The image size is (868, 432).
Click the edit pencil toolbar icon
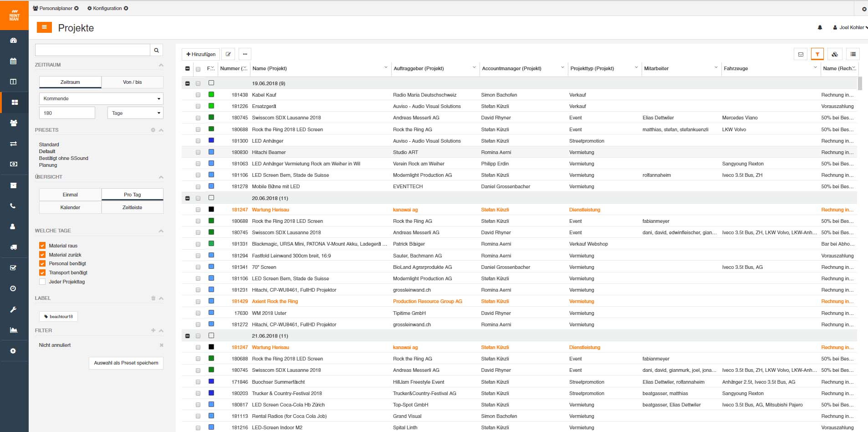[x=228, y=54]
